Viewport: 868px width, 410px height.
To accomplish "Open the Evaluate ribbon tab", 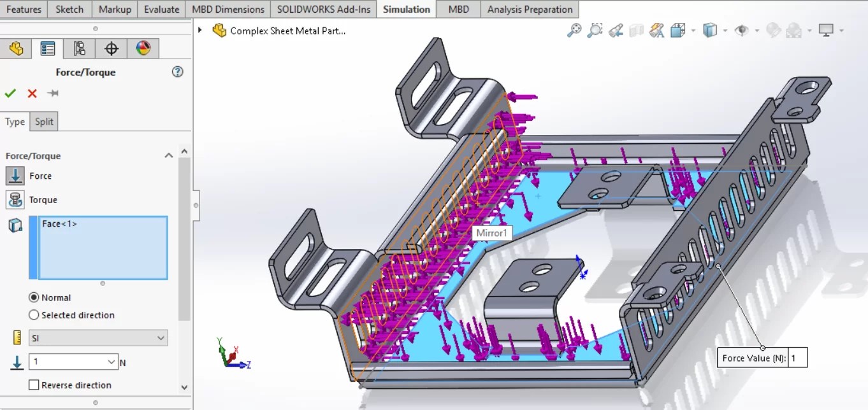I will tap(161, 9).
